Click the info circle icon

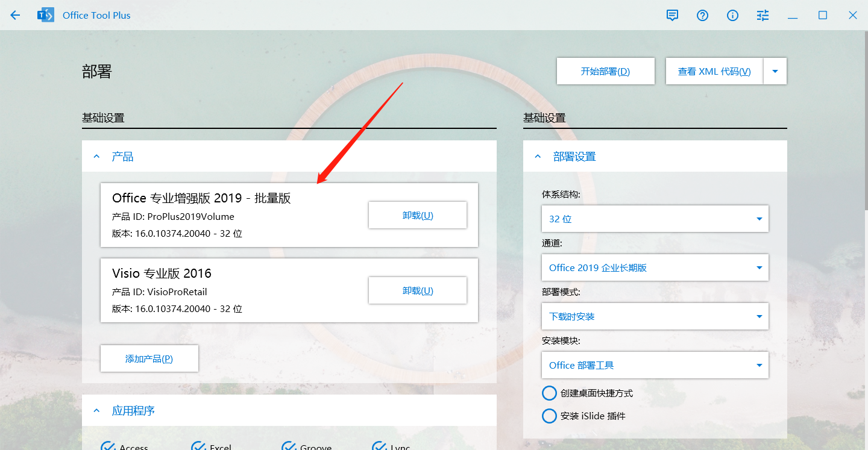[732, 16]
